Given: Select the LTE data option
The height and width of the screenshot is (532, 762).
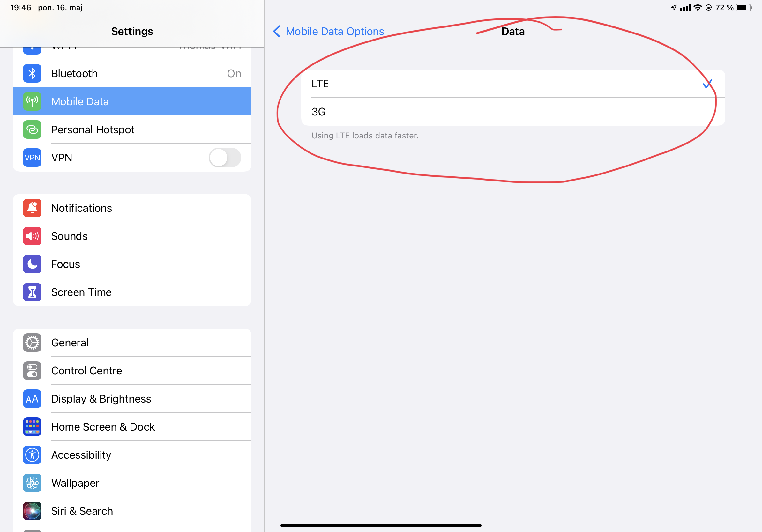Looking at the screenshot, I should [513, 84].
